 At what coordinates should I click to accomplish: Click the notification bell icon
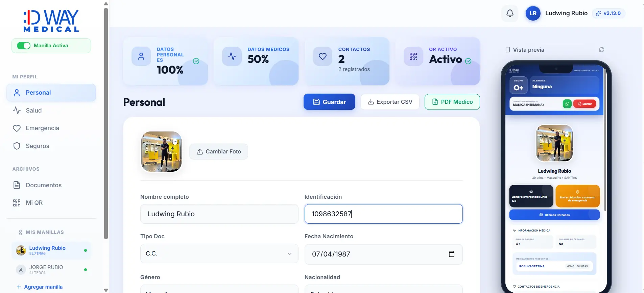click(x=510, y=14)
